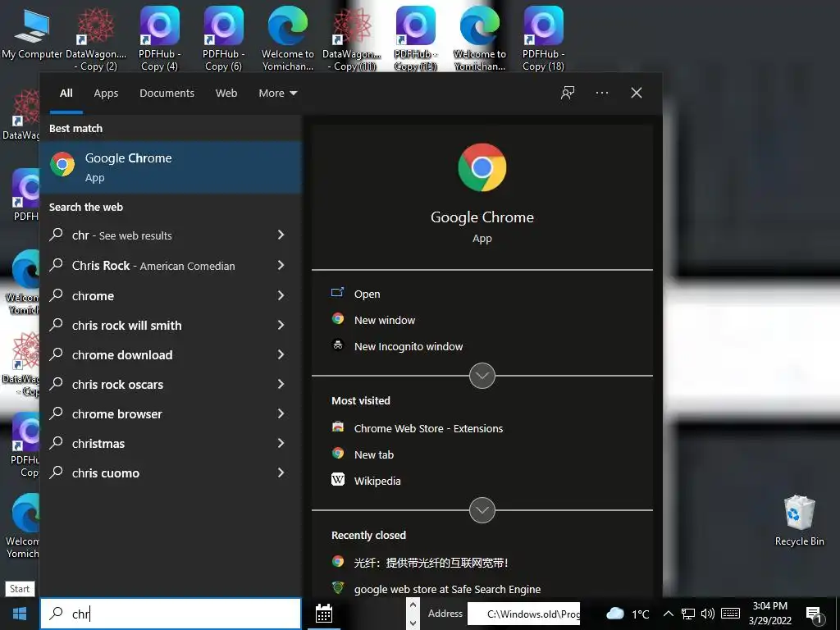Choose New window action

384,320
